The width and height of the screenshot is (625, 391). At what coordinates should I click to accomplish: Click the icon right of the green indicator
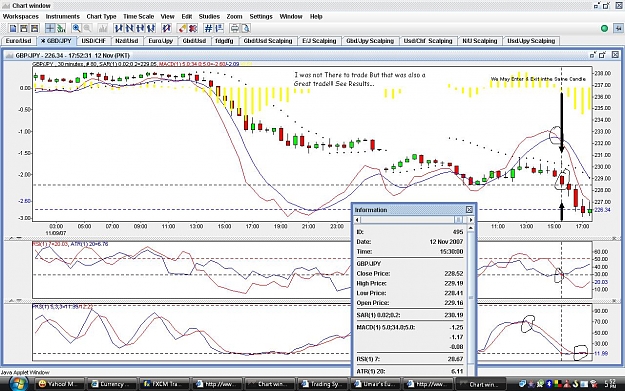(x=618, y=28)
